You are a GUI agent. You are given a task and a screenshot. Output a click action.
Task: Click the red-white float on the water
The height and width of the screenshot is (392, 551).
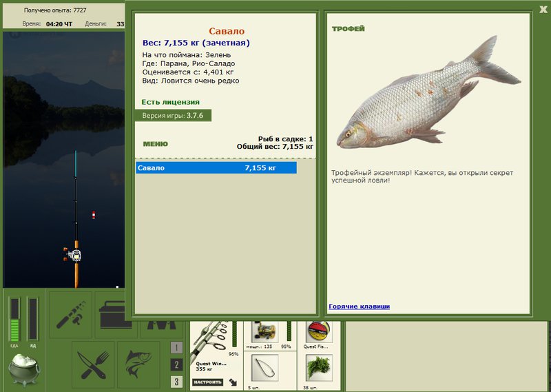coord(94,215)
